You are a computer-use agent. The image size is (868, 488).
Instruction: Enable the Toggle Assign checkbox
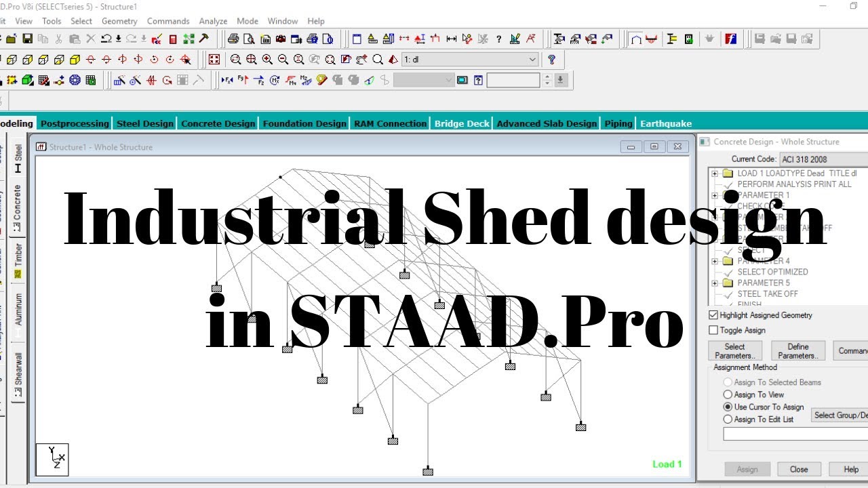(713, 330)
